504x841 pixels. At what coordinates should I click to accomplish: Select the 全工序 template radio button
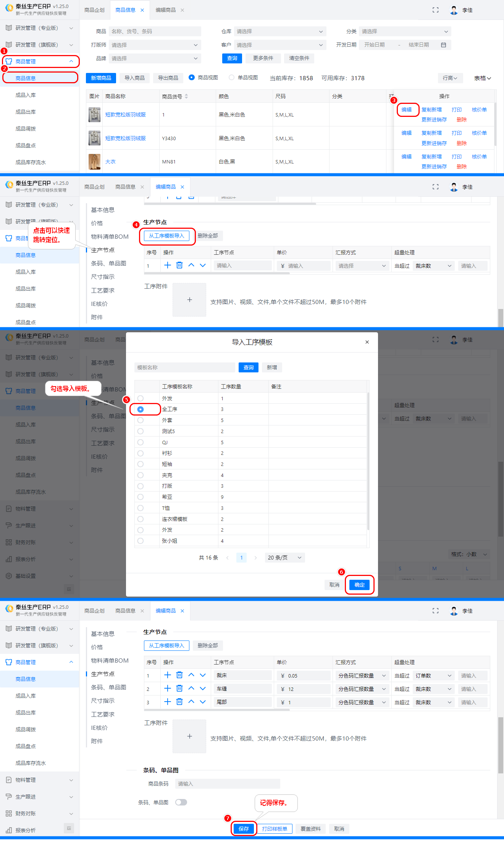[x=141, y=409]
